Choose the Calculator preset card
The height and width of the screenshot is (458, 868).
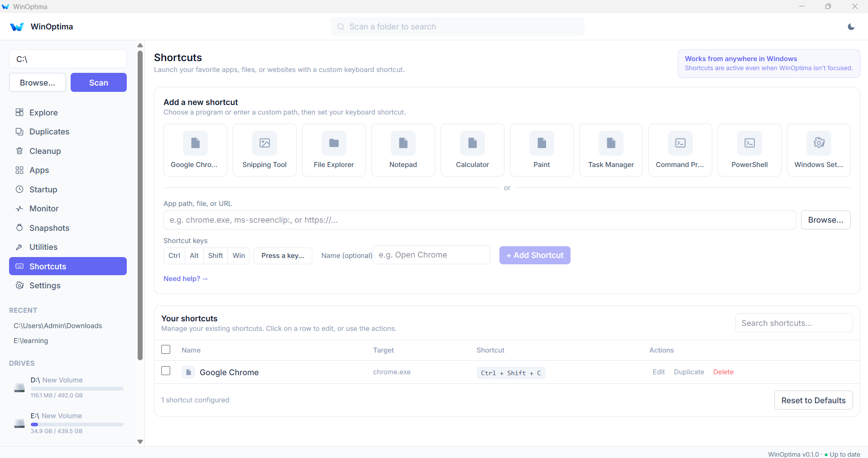[x=472, y=150]
